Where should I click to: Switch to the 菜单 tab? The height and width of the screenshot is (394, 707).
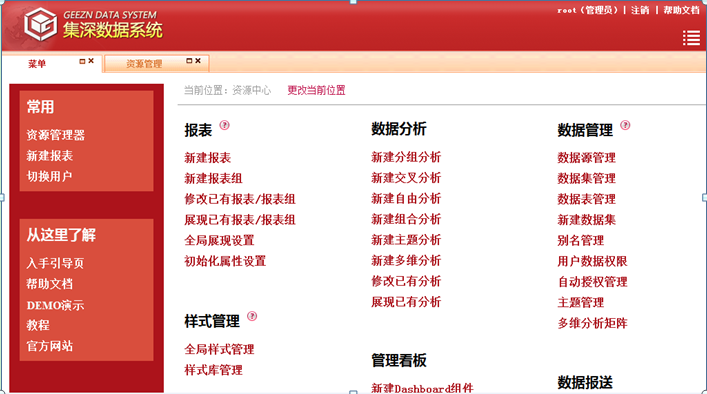[37, 64]
